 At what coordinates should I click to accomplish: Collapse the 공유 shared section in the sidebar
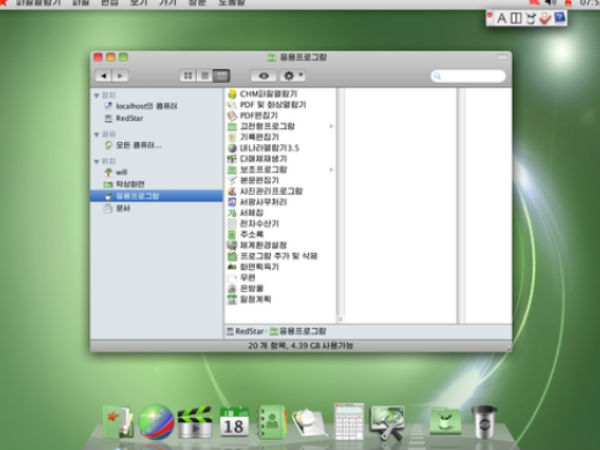click(x=97, y=134)
